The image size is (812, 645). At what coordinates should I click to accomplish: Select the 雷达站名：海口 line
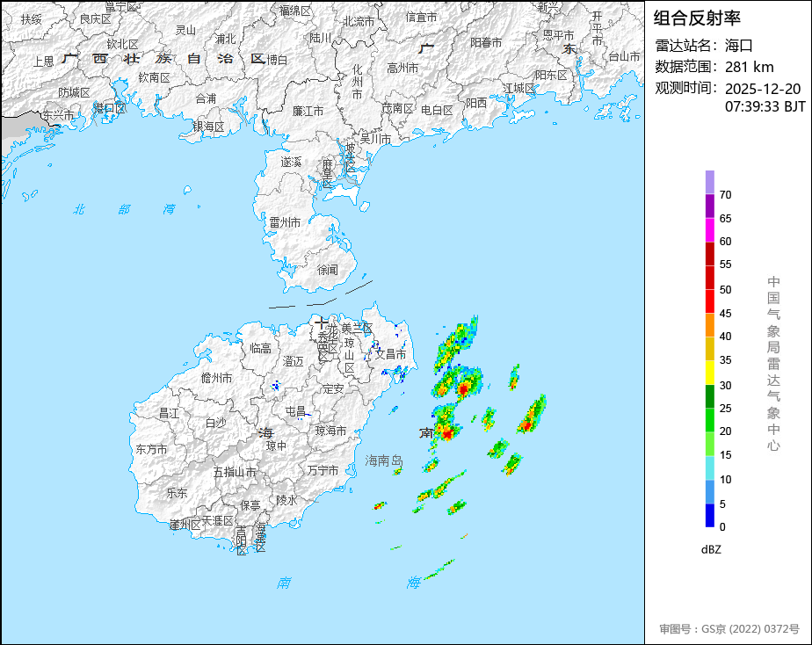[704, 46]
